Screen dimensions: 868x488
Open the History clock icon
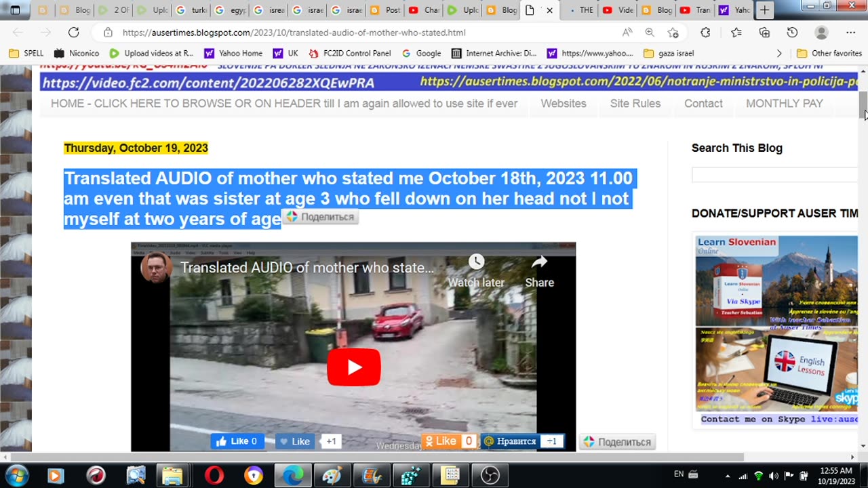click(x=792, y=32)
